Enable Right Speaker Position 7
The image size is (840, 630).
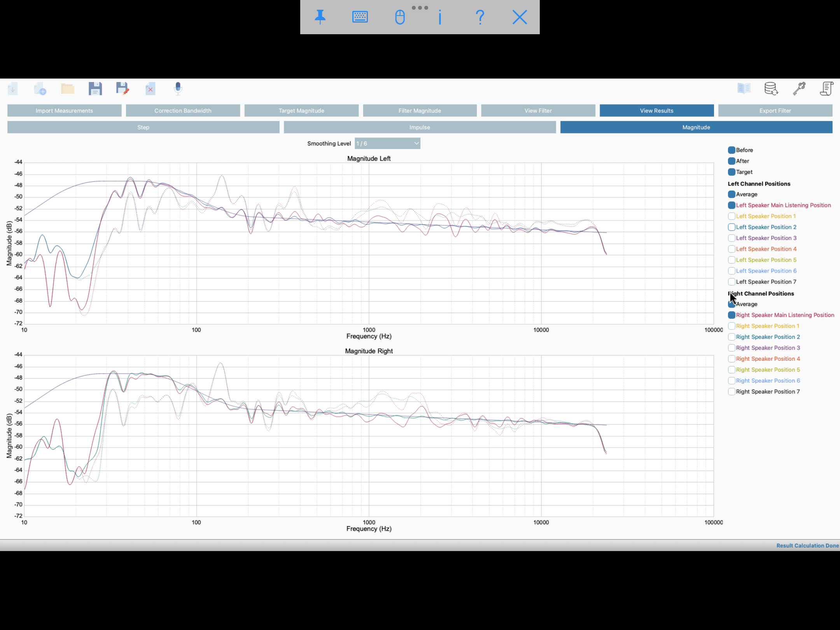pos(731,392)
